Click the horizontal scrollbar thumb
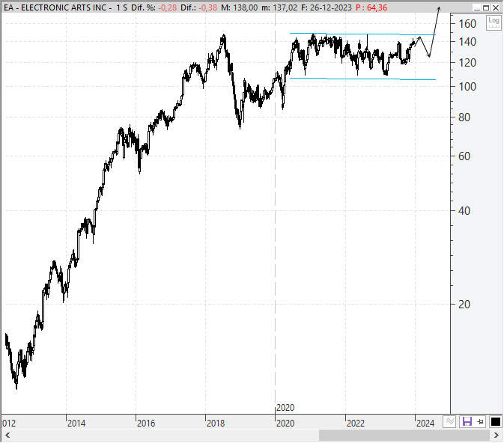 404,436
